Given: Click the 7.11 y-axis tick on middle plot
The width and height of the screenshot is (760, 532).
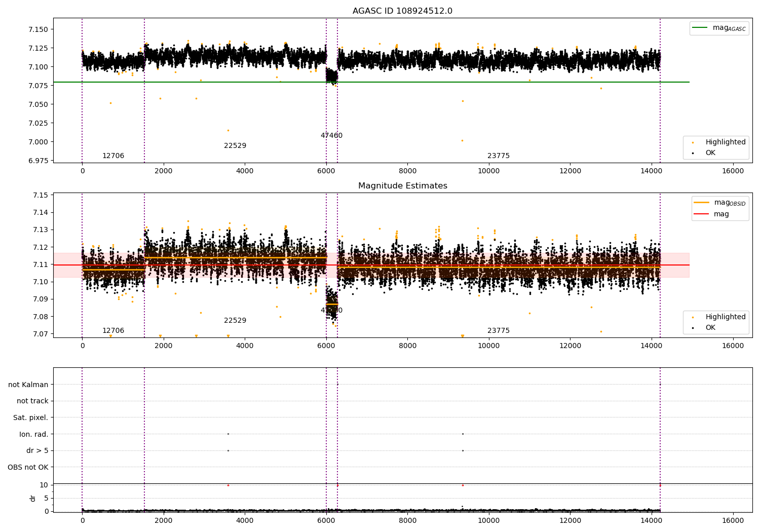Looking at the screenshot, I should 40,264.
